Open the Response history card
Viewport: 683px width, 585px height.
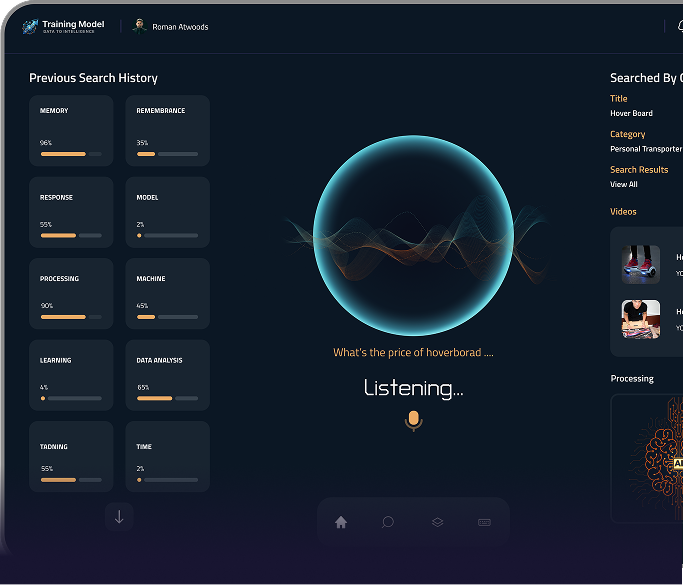(x=71, y=212)
